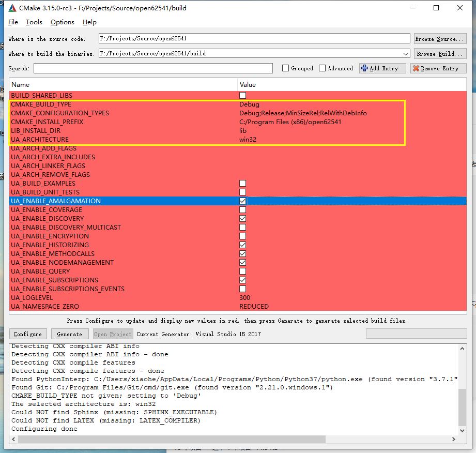Click the Value column header
Image resolution: width=476 pixels, height=453 pixels.
point(352,84)
